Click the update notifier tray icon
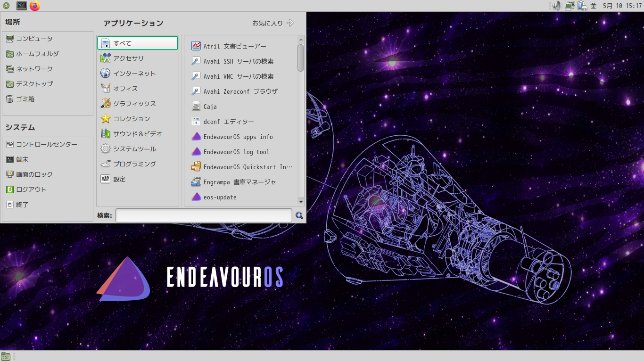Image resolution: width=644 pixels, height=362 pixels. pyautogui.click(x=582, y=6)
